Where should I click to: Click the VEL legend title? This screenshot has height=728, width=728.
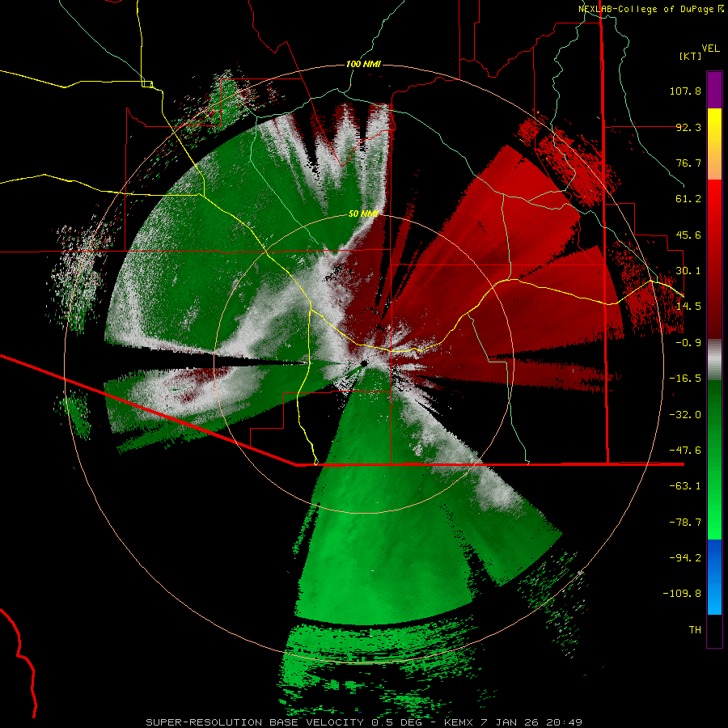point(710,49)
